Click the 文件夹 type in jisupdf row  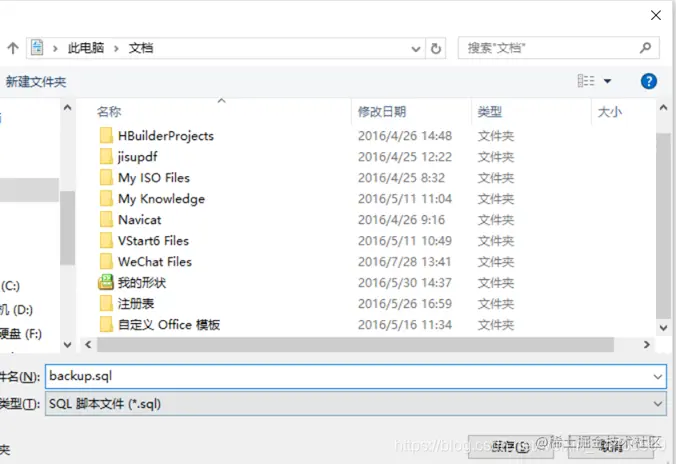(496, 157)
